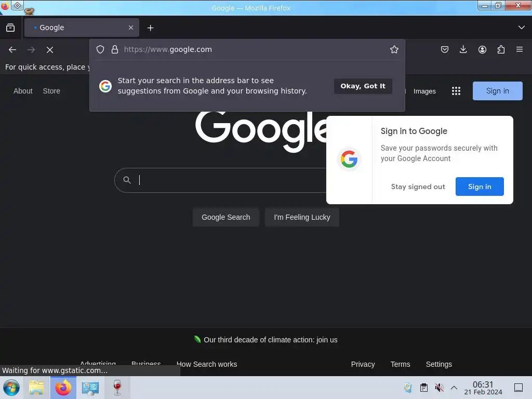Save page to Pocket

point(445,49)
